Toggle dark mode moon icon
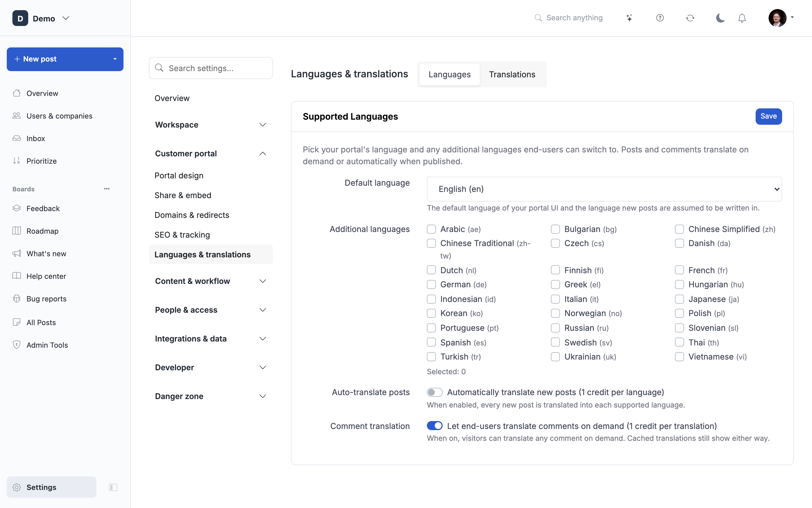The image size is (812, 508). (720, 18)
